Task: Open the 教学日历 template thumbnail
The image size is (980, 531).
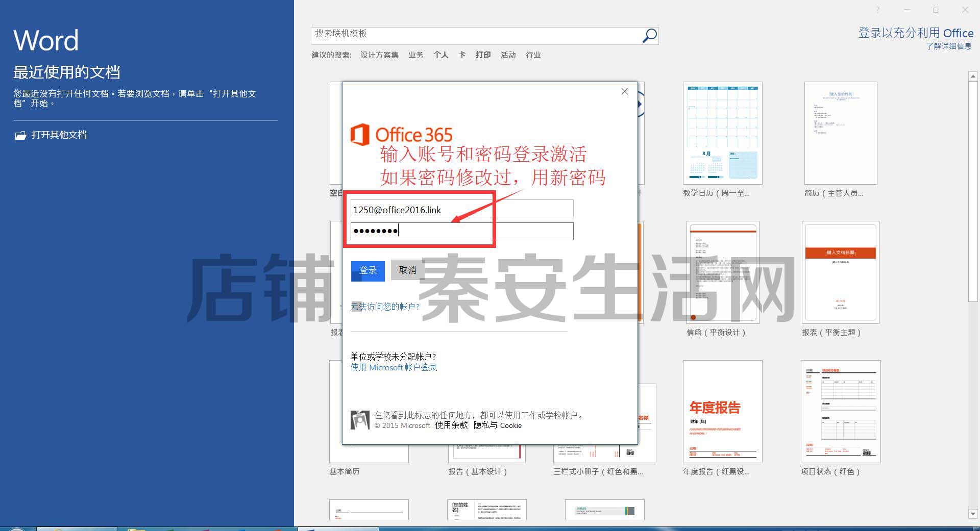Action: (x=722, y=133)
